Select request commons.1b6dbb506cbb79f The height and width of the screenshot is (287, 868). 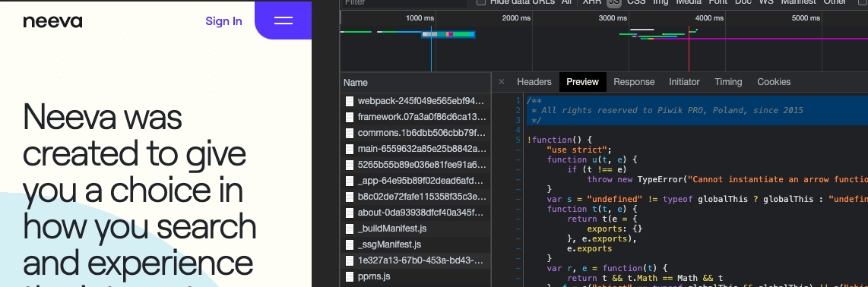(x=415, y=134)
